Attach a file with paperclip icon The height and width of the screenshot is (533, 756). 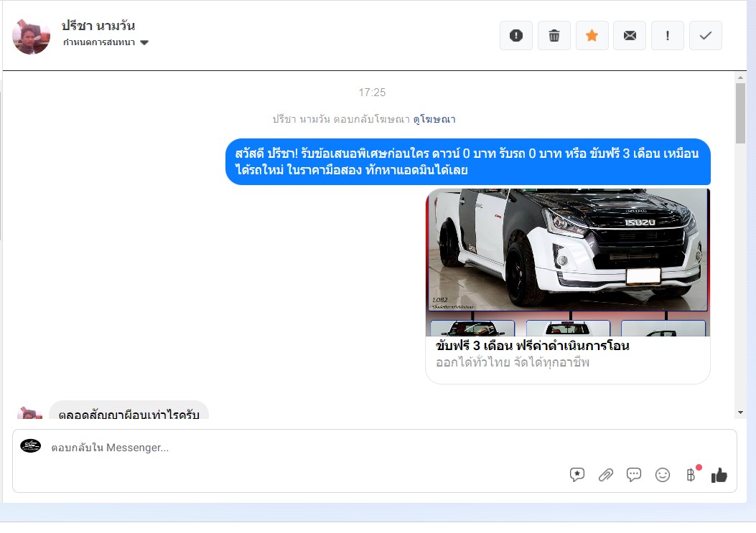click(606, 475)
